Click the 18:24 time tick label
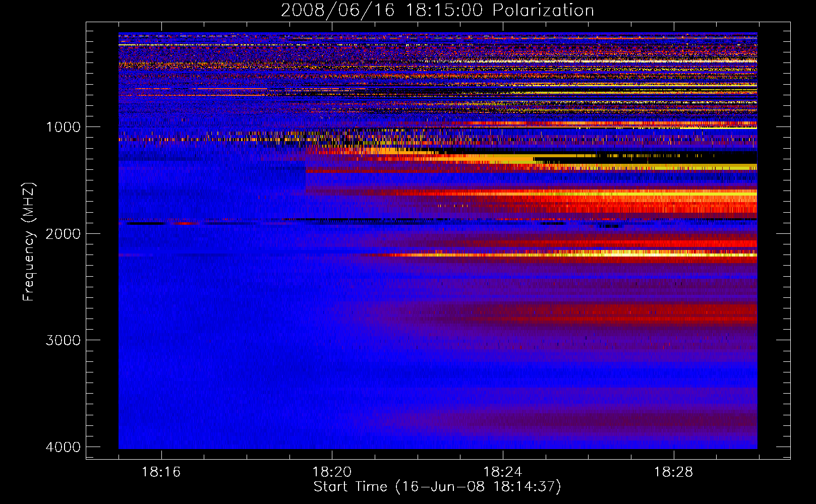This screenshot has width=816, height=504. (503, 472)
